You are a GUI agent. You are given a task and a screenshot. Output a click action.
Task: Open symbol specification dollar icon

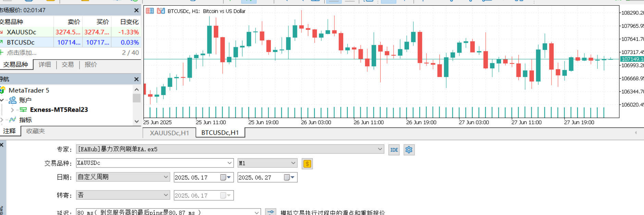tap(307, 164)
